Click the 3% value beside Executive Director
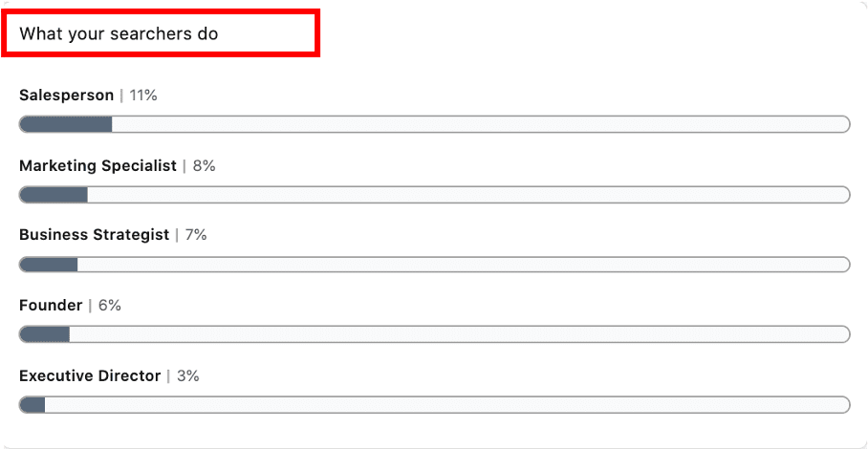The height and width of the screenshot is (449, 868). click(x=188, y=376)
